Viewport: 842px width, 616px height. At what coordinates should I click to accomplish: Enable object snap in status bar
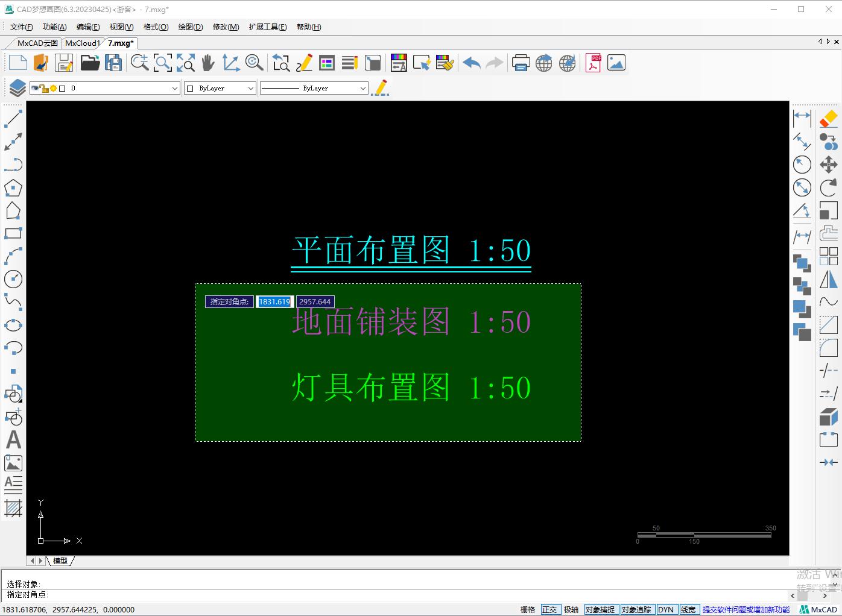601,609
